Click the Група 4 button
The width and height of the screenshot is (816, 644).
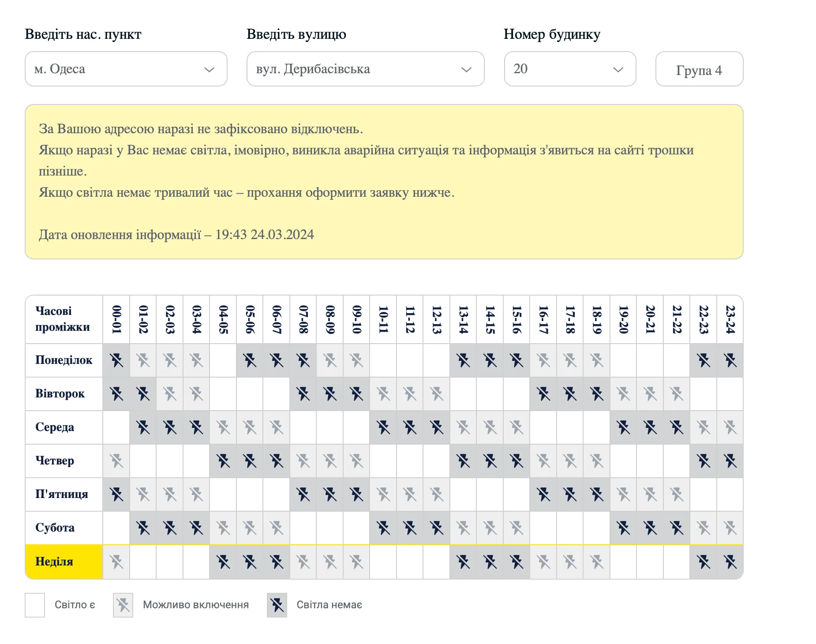tap(699, 69)
